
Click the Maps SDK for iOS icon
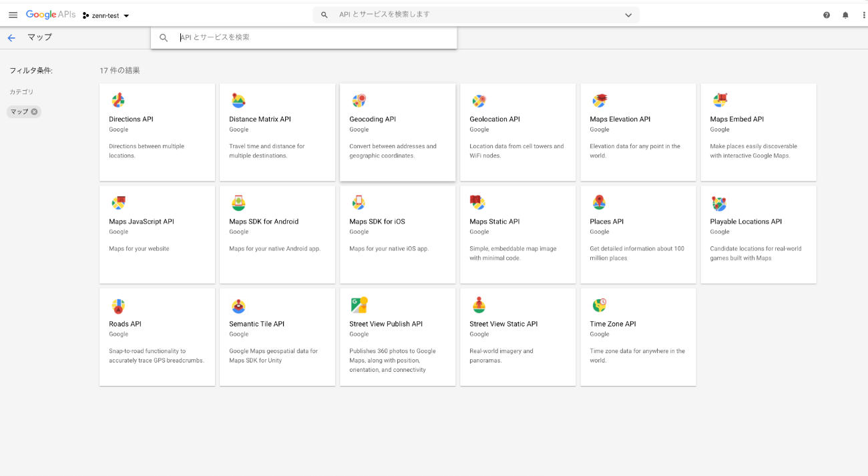(359, 203)
